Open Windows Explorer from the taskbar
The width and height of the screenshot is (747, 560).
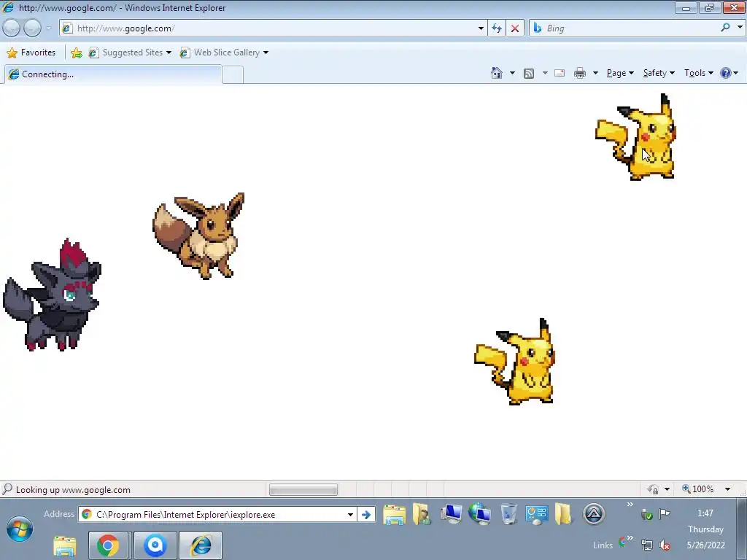(64, 545)
